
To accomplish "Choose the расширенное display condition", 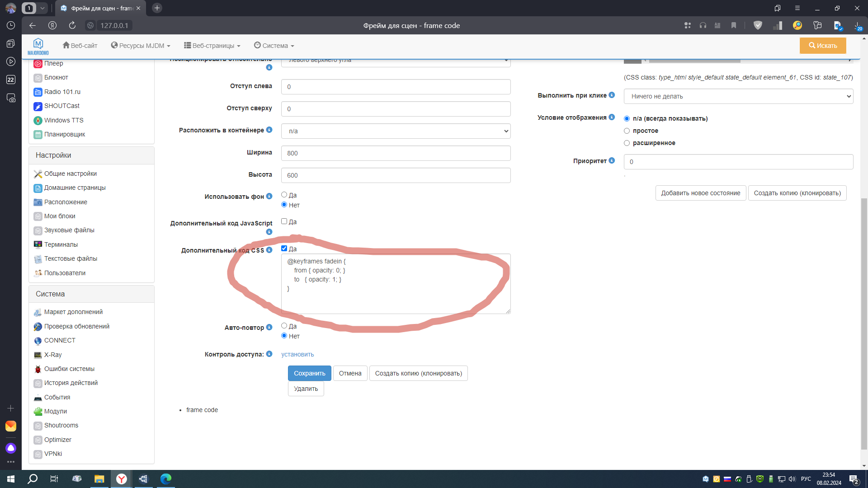I will click(x=627, y=143).
